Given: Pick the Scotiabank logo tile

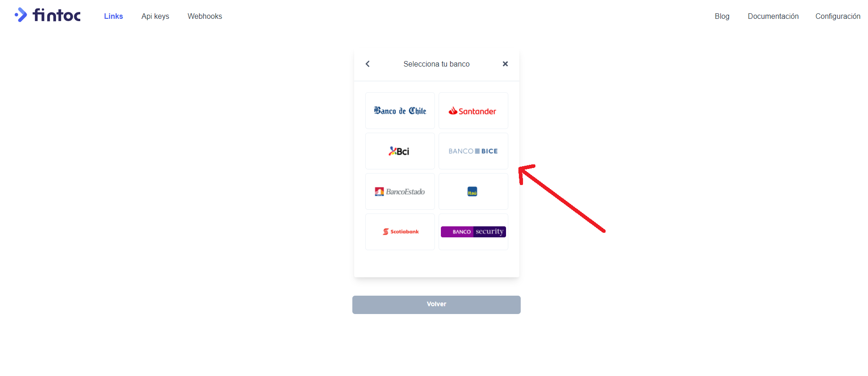Looking at the screenshot, I should click(400, 232).
